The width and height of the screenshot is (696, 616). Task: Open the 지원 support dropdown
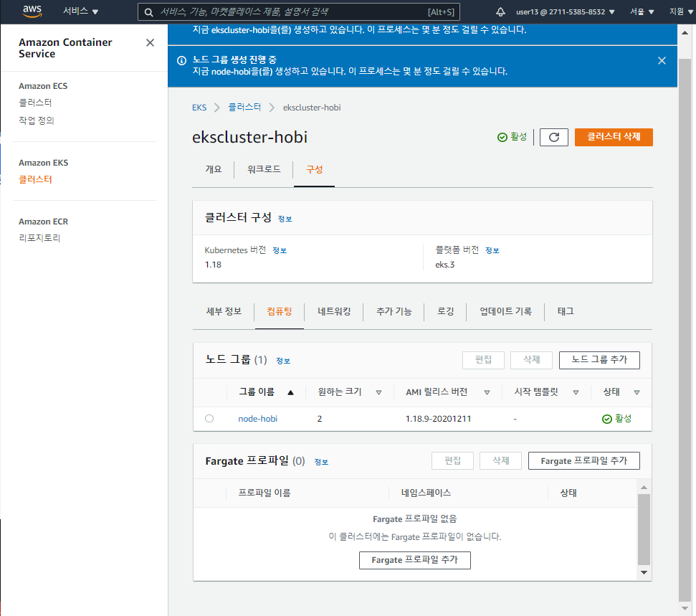click(x=681, y=12)
